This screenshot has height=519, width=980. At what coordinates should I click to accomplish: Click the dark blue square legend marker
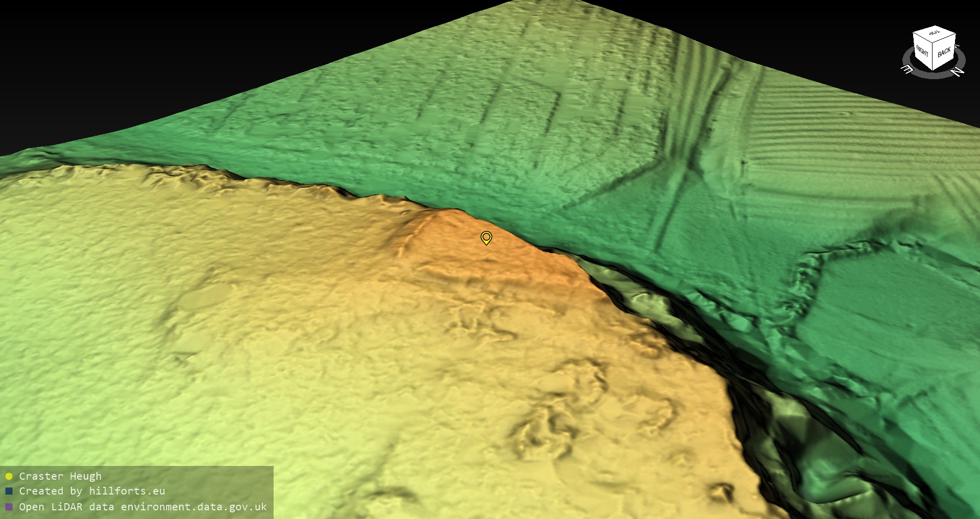click(x=9, y=491)
